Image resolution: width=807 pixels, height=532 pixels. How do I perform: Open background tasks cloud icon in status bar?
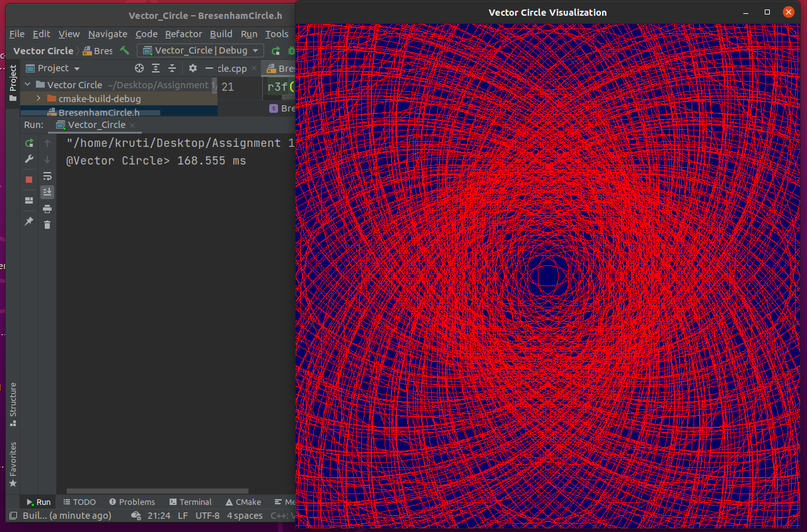click(x=136, y=516)
